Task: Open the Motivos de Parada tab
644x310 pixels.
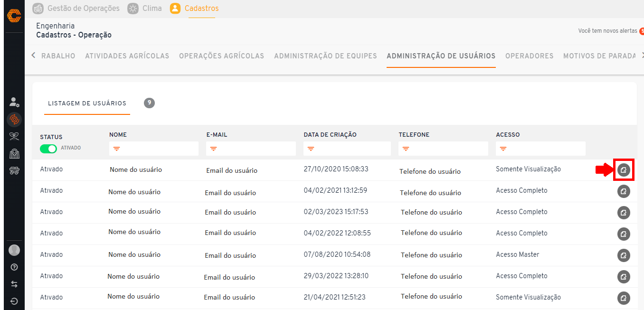Action: [x=599, y=56]
